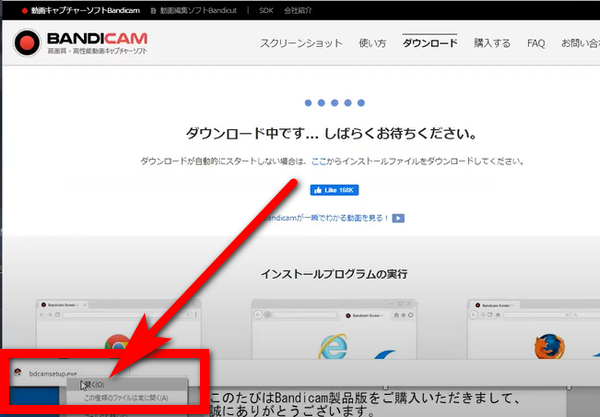Open the SDK top bar link
The width and height of the screenshot is (600, 417).
tap(266, 10)
